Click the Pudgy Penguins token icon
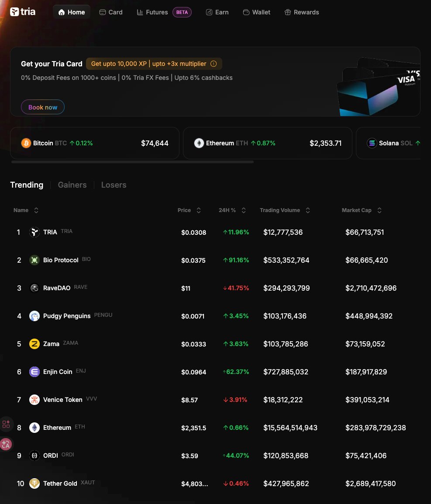The width and height of the screenshot is (431, 504). click(x=34, y=316)
